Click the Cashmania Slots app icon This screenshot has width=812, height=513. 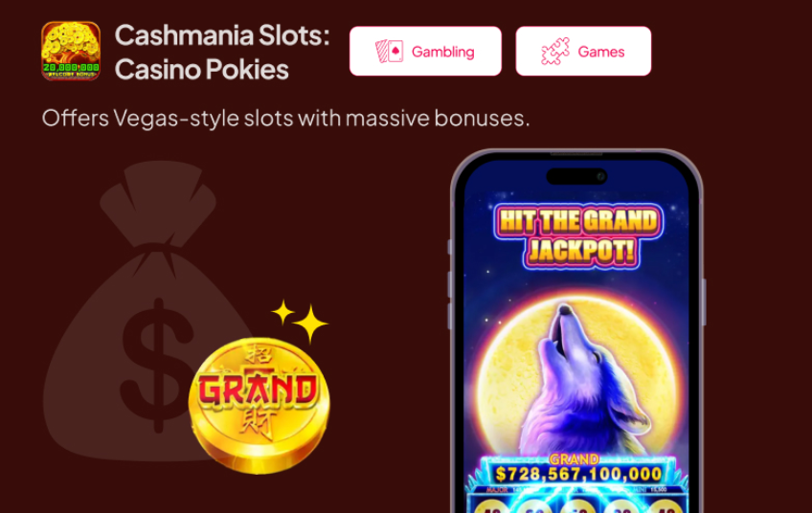pyautogui.click(x=71, y=51)
